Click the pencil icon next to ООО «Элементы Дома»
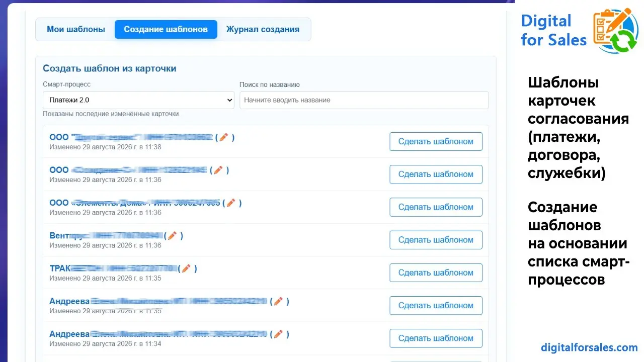This screenshot has width=644, height=362. [x=231, y=203]
